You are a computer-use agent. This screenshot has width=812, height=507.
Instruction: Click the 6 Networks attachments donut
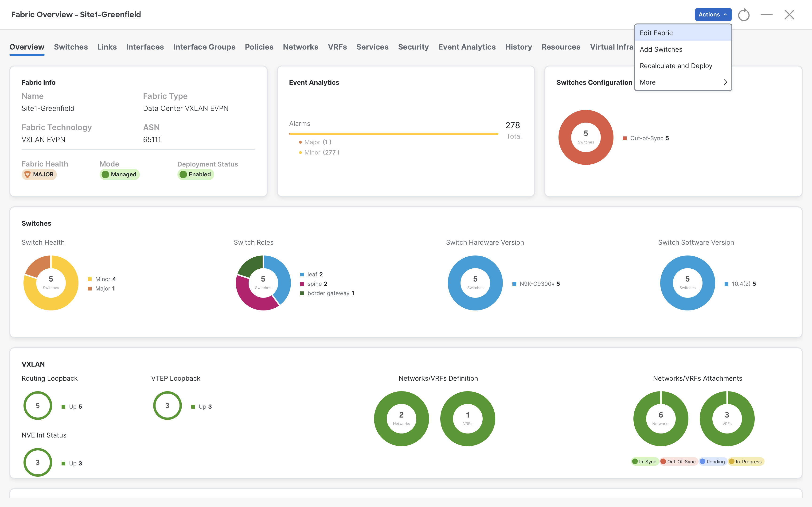[661, 419]
